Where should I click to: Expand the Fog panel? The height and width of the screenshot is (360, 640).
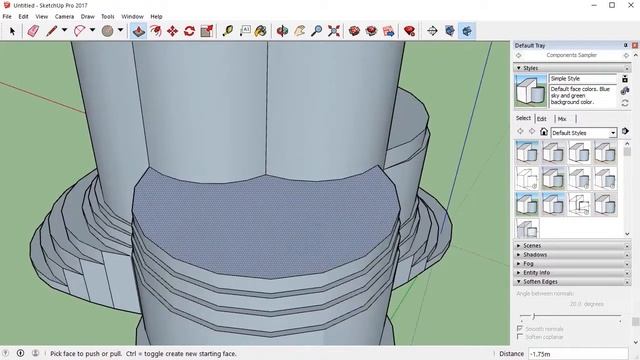point(571,264)
